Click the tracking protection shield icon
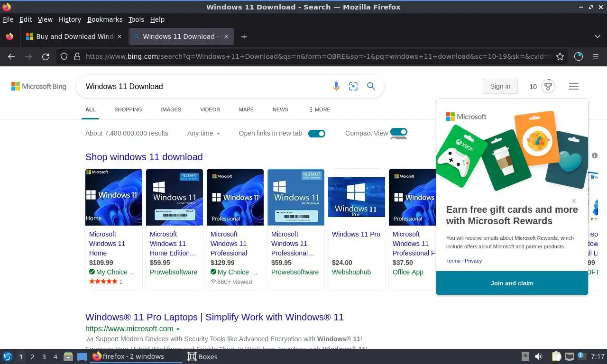Screen dimensions: 607x364 [64, 56]
